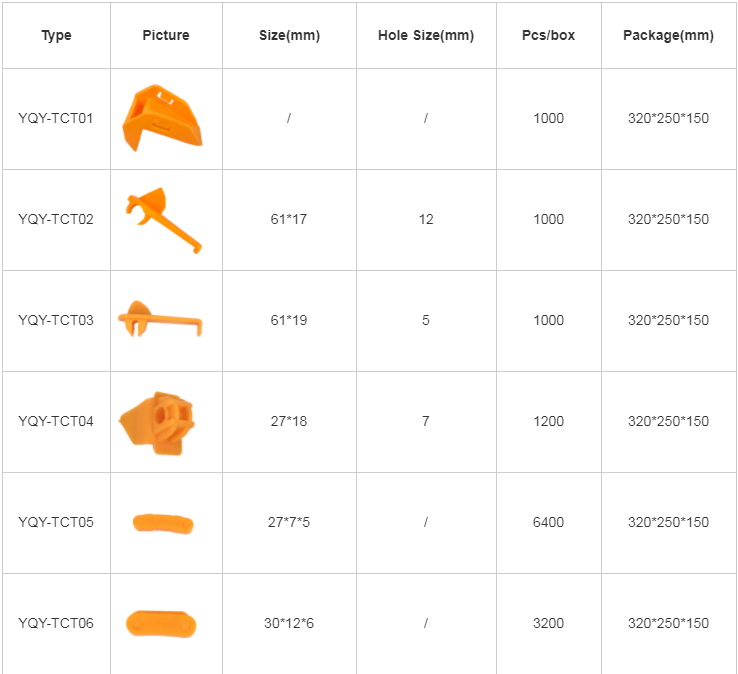This screenshot has width=738, height=674.
Task: Click the YQY-TCT04 product picture
Action: [163, 420]
